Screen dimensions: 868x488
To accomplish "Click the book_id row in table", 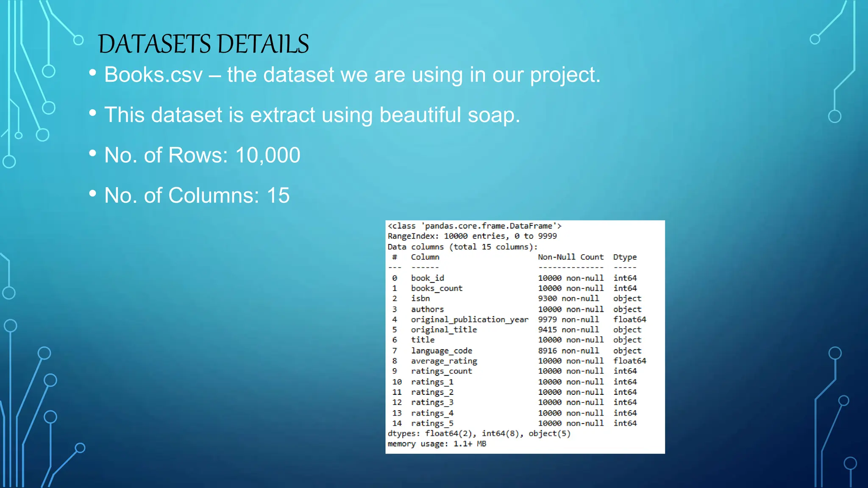I will 427,278.
